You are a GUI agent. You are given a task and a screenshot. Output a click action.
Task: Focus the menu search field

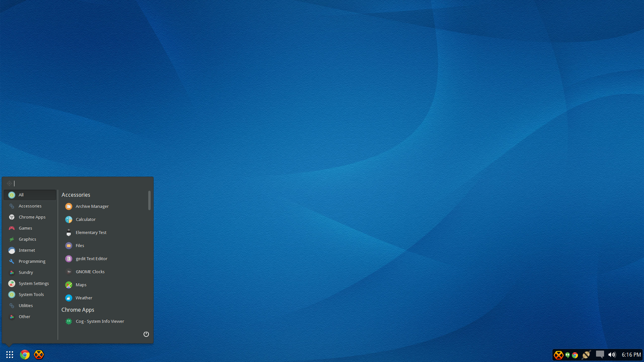click(x=78, y=183)
